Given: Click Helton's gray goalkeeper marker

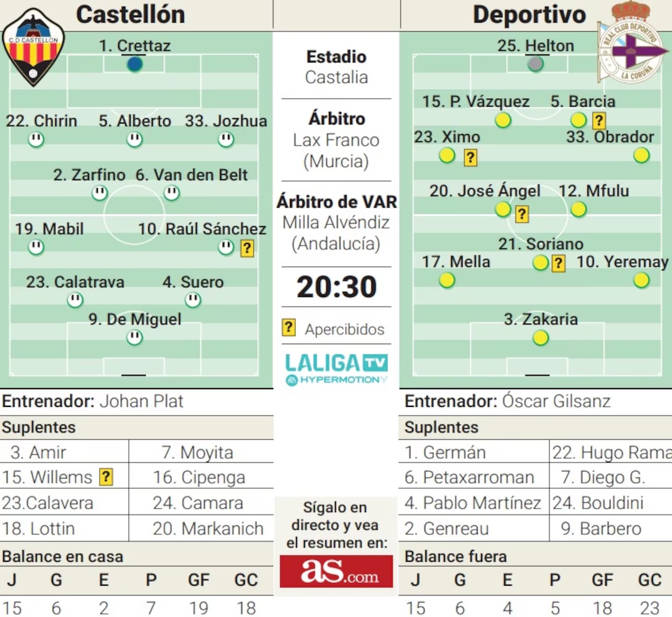Looking at the screenshot, I should [x=535, y=64].
